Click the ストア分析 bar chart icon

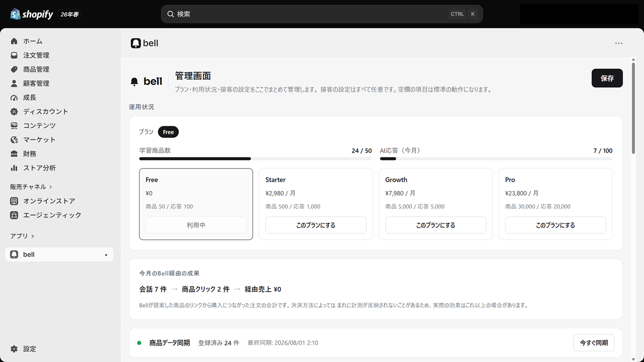[x=14, y=168]
